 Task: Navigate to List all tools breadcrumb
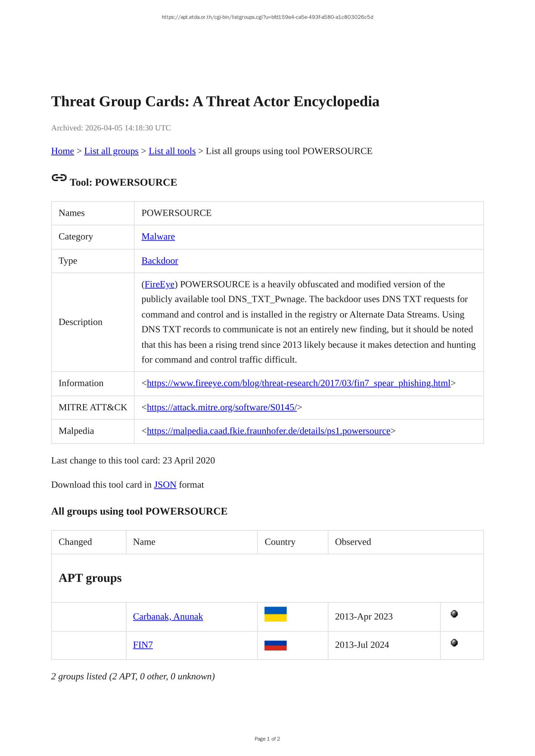tap(172, 151)
